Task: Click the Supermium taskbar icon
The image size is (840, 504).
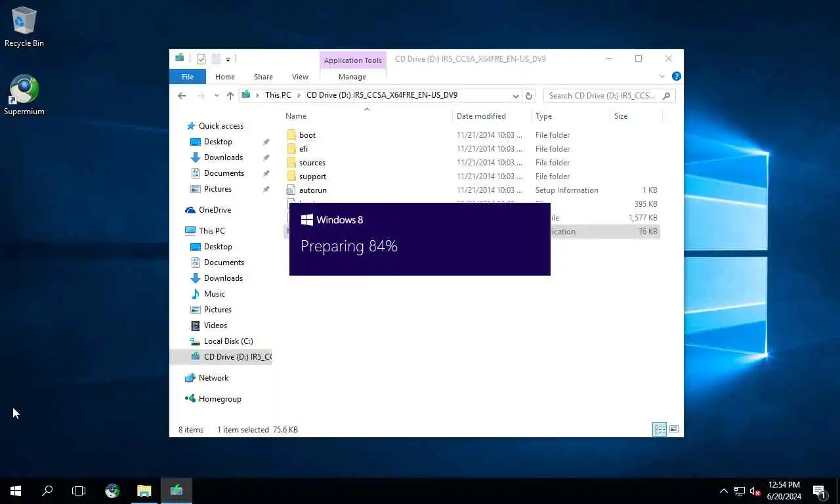Action: click(112, 490)
